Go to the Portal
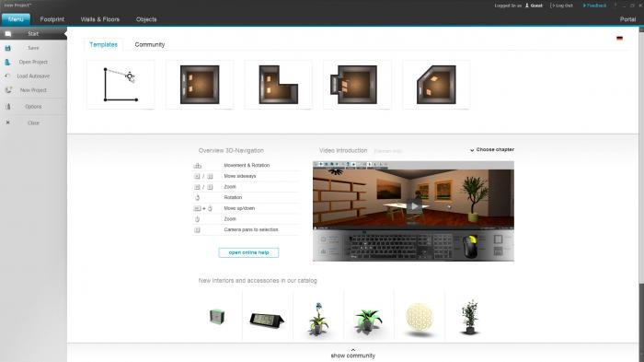This screenshot has width=644, height=362. [627, 19]
